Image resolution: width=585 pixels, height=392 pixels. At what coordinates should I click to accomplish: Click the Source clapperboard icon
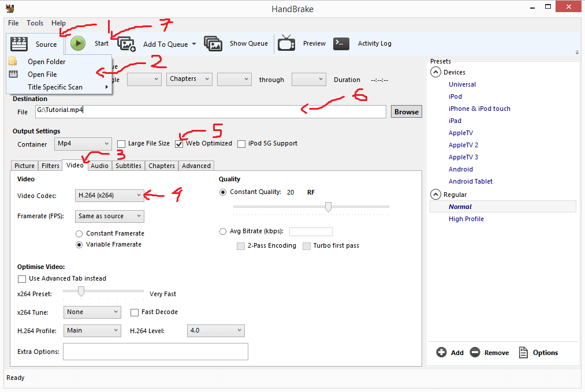(18, 44)
